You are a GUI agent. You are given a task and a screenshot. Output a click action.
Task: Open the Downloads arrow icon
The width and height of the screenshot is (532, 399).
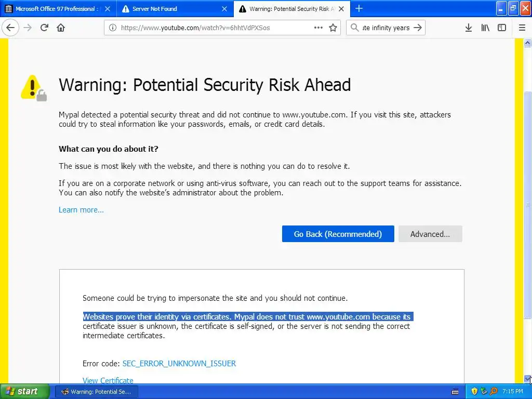click(468, 28)
